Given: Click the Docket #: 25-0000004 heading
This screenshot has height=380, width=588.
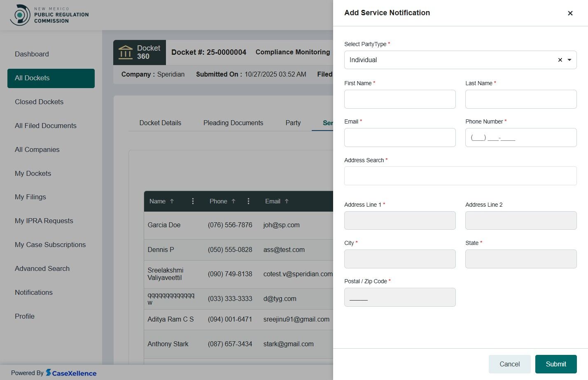Looking at the screenshot, I should coord(209,52).
